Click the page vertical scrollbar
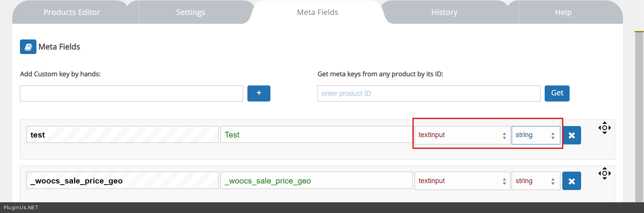644x213 pixels. coord(639,115)
